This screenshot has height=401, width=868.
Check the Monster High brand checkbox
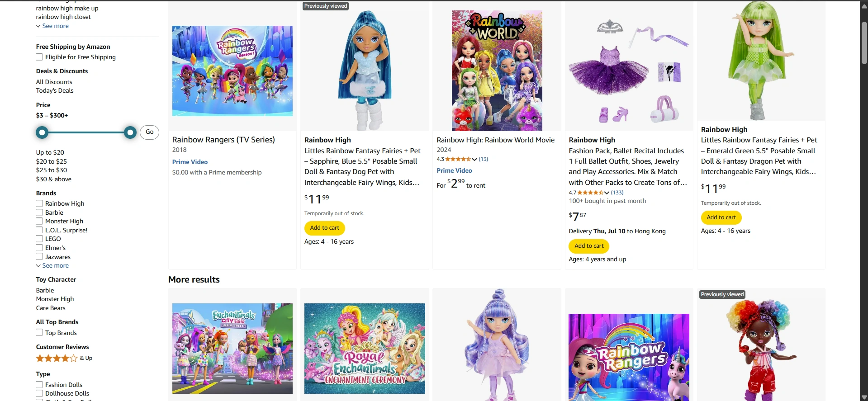[39, 221]
